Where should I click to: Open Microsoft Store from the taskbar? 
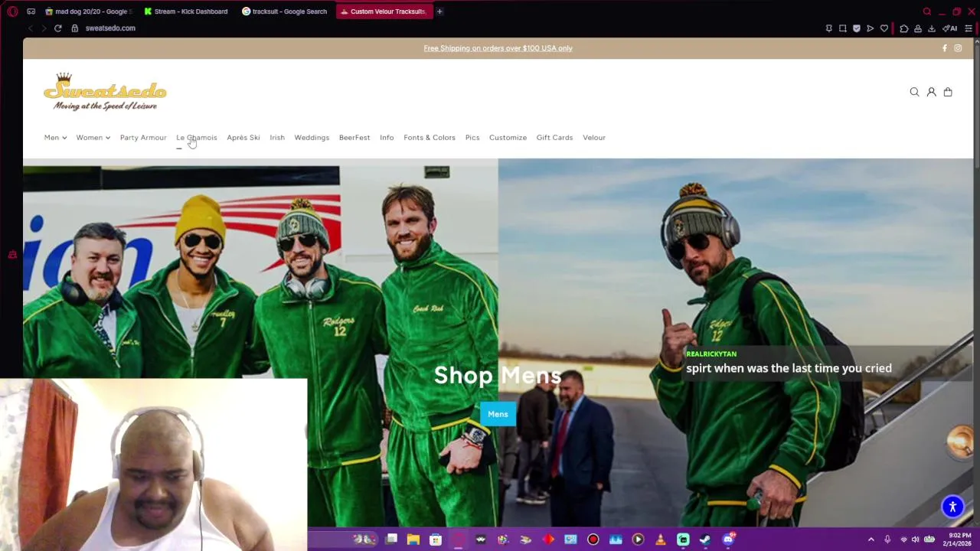click(436, 540)
